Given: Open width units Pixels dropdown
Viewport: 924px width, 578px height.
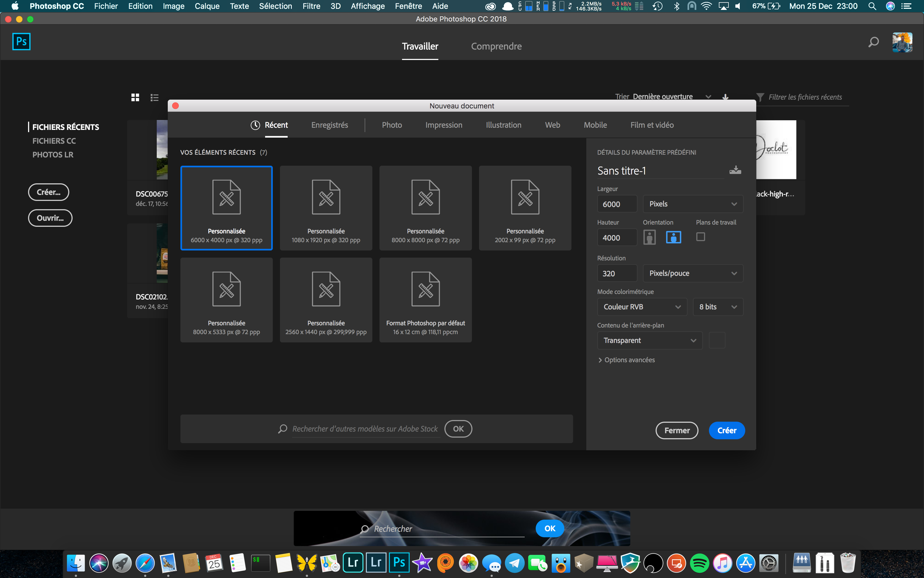Looking at the screenshot, I should 693,204.
